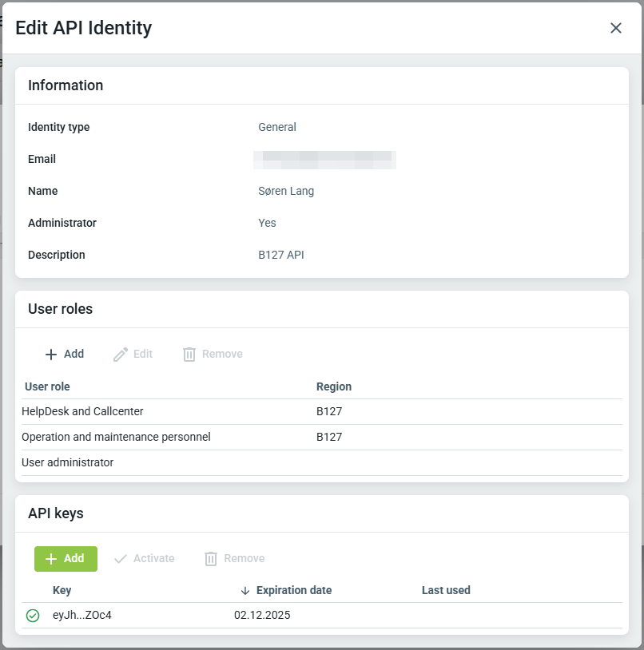644x650 pixels.
Task: Click the Last used column header
Action: tap(446, 591)
